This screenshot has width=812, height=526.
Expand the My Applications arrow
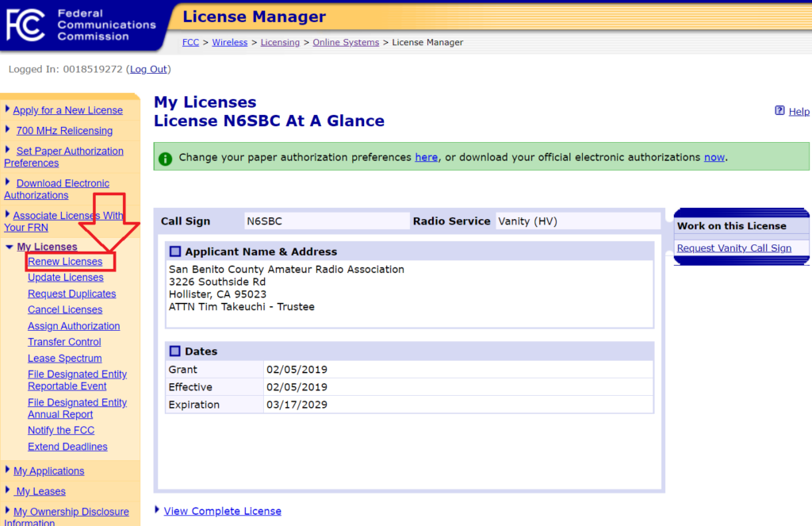(x=7, y=470)
